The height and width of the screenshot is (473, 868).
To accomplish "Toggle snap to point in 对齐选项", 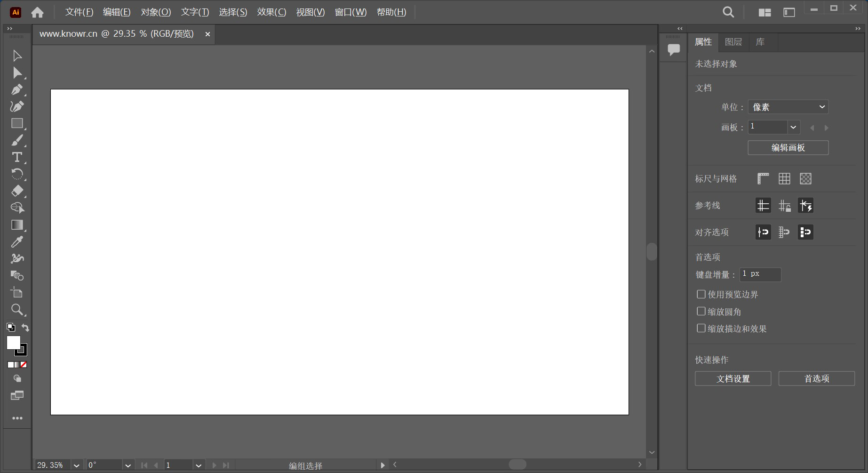I will [x=763, y=232].
